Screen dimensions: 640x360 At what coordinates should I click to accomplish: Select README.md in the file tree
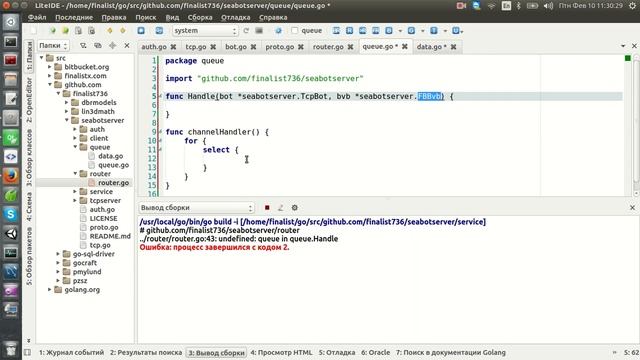coord(110,236)
